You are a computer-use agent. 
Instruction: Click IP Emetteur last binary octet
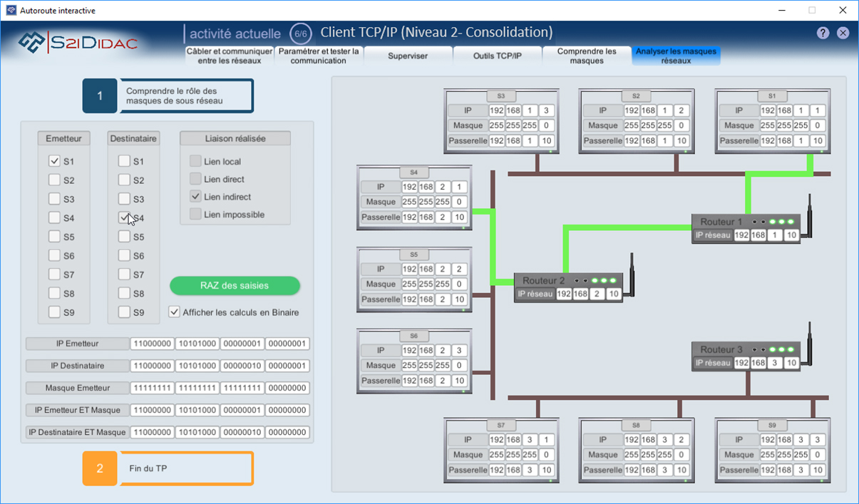click(287, 344)
